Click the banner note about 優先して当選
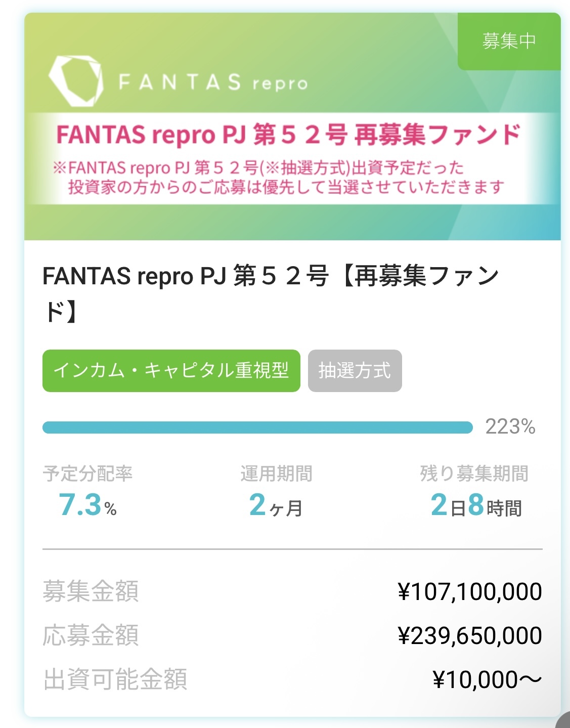Image resolution: width=570 pixels, height=728 pixels. 285,187
